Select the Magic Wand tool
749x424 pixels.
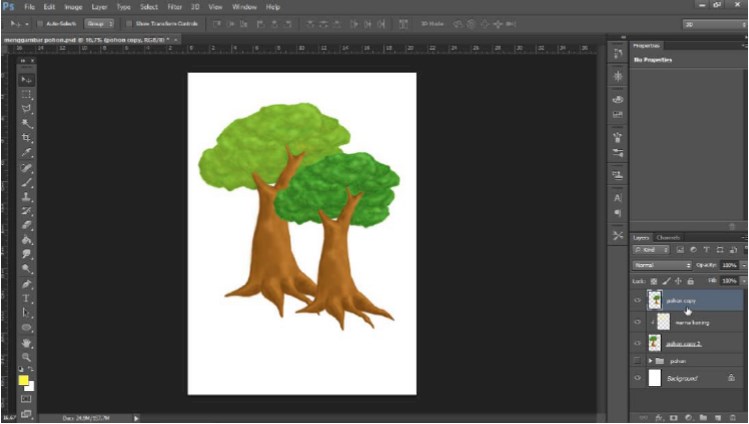coord(27,123)
